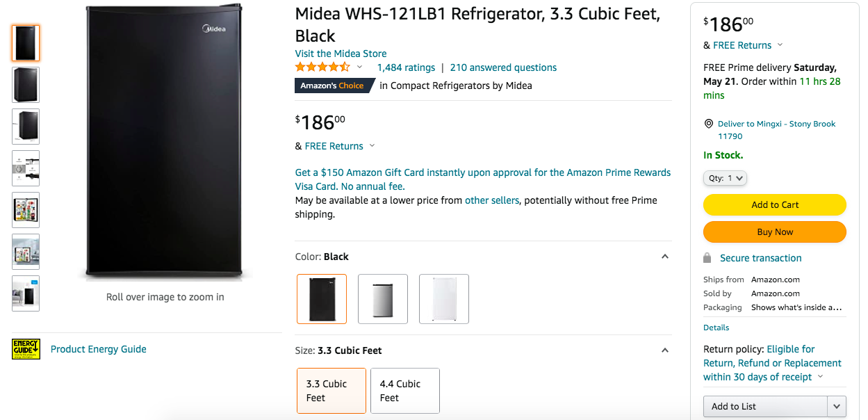Open the 210 answered questions link
The image size is (868, 420).
[503, 67]
